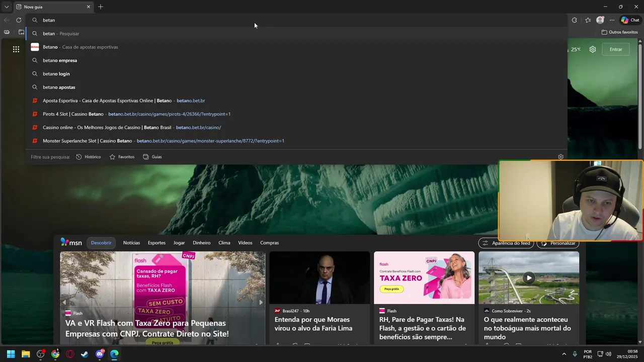Focus the address bar containing betan
Image resolution: width=644 pixels, height=362 pixels.
[x=297, y=20]
